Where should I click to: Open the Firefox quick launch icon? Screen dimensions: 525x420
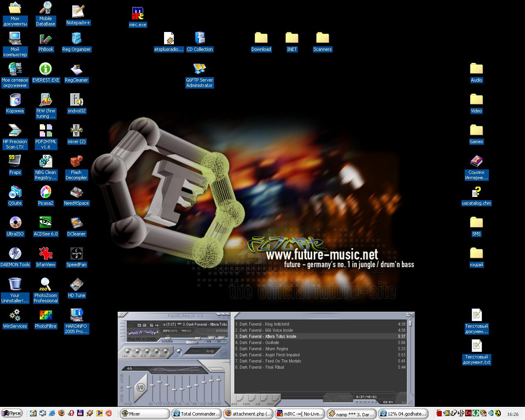(x=62, y=413)
